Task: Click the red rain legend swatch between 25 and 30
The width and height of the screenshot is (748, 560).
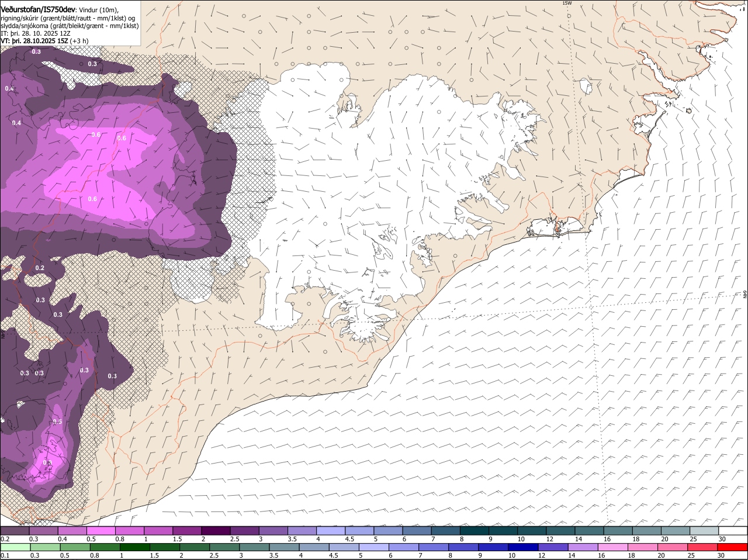Action: 704,548
